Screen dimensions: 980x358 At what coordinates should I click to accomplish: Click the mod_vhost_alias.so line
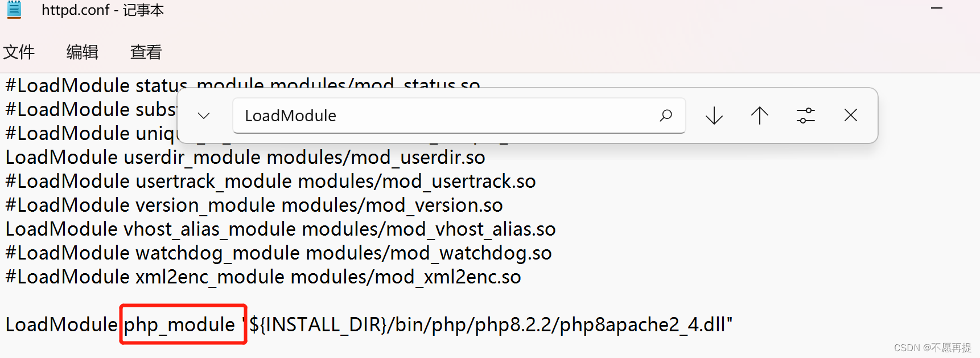click(x=280, y=228)
